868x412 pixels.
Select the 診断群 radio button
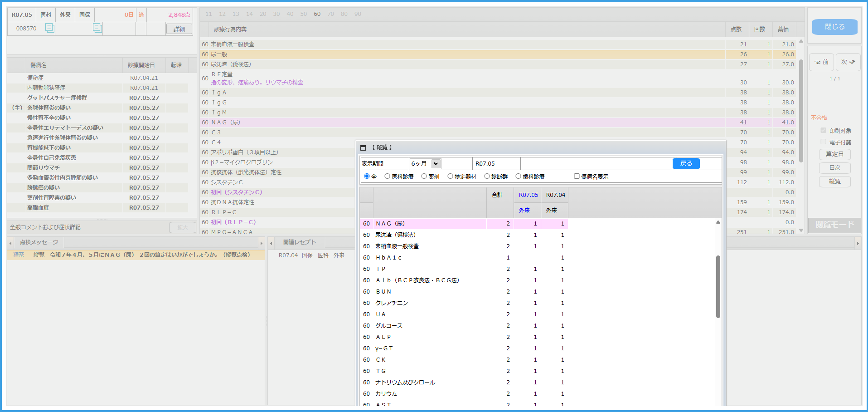pos(487,176)
